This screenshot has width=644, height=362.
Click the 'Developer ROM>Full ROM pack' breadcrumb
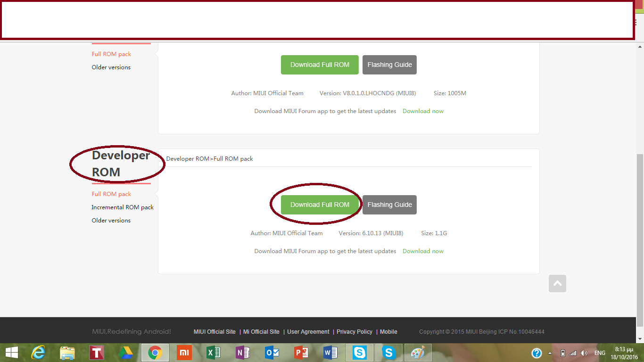tap(209, 159)
